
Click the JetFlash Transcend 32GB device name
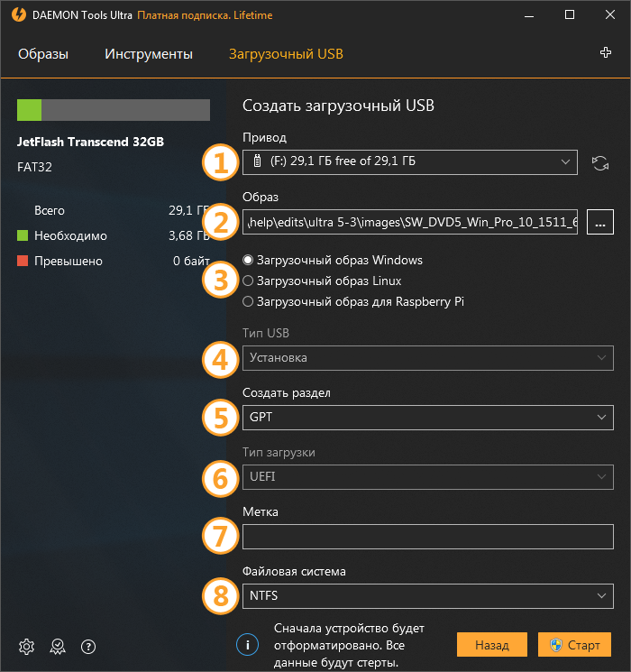pos(90,142)
